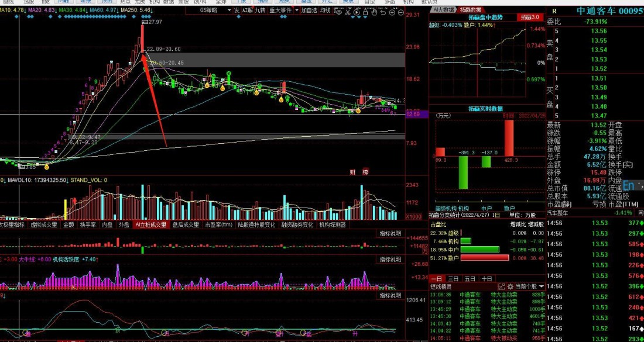Viewport: 644px width, 342px height.
Task: Select the 融资融券变化 indicator tab
Action: pos(297,224)
